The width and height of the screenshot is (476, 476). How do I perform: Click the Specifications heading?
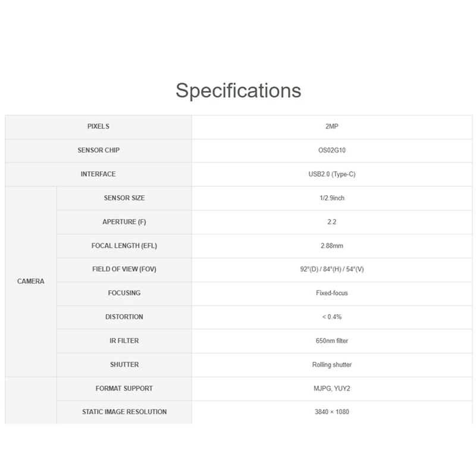click(238, 90)
